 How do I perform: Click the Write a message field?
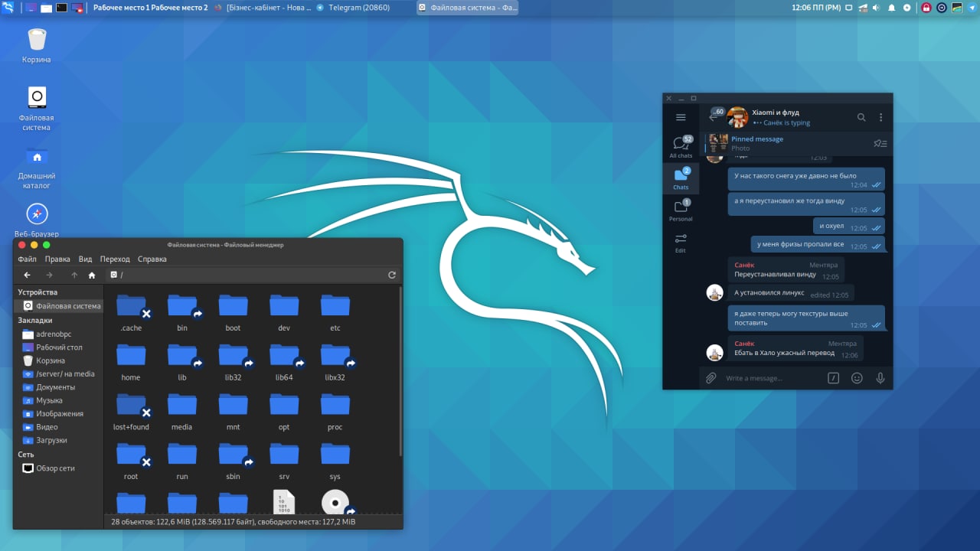(x=772, y=378)
